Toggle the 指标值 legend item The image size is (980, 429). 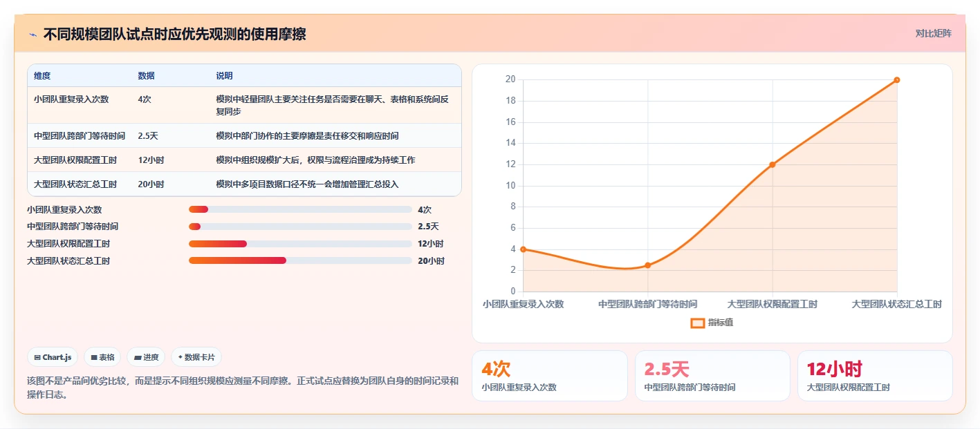coord(712,323)
